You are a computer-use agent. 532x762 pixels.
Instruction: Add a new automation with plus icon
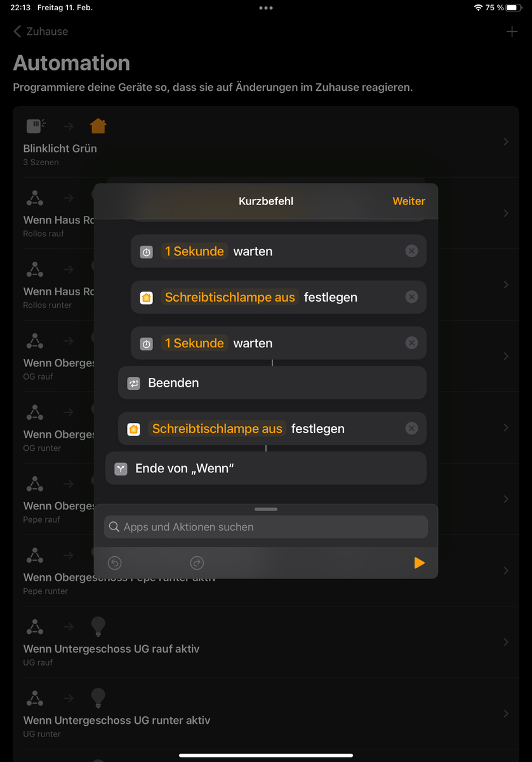[512, 31]
